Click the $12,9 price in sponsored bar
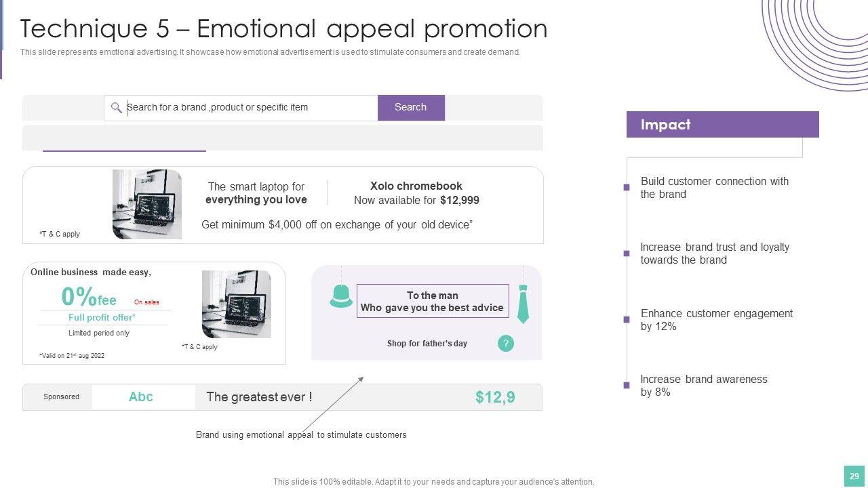Image resolution: width=868 pixels, height=488 pixels. pos(495,397)
